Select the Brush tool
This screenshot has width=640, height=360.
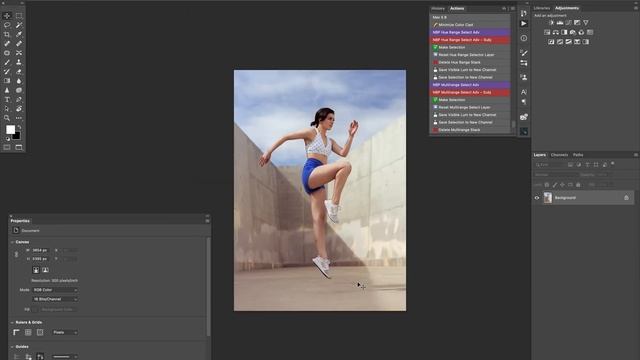point(7,62)
